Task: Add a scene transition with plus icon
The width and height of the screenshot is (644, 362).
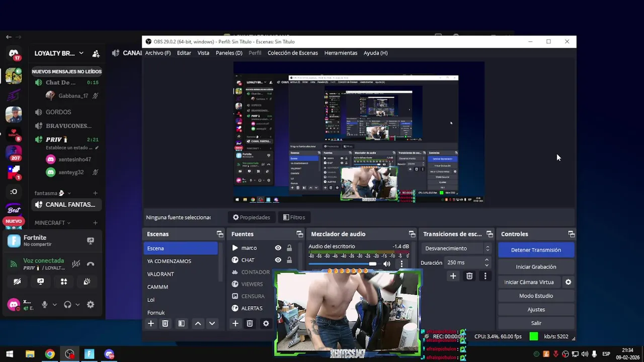Action: (x=453, y=276)
